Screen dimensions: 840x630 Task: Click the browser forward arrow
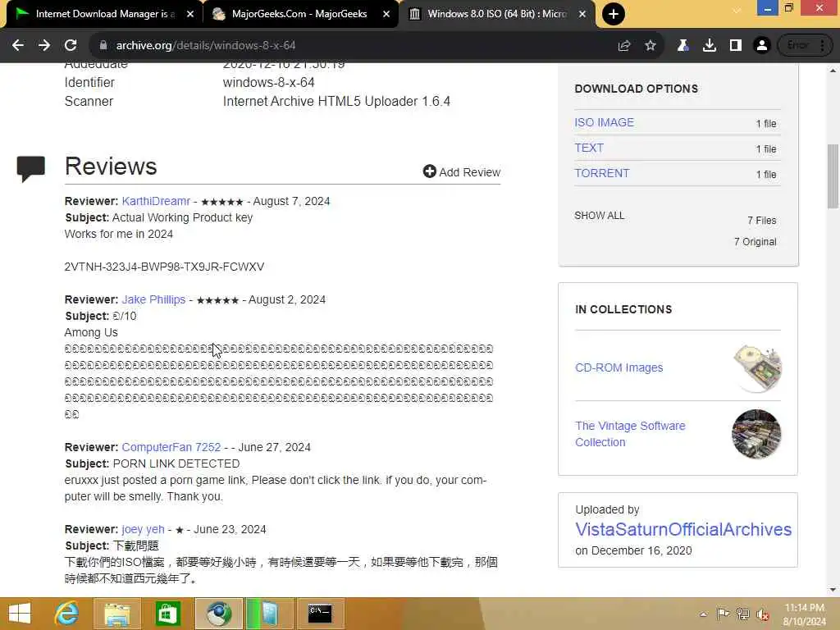[x=44, y=46]
